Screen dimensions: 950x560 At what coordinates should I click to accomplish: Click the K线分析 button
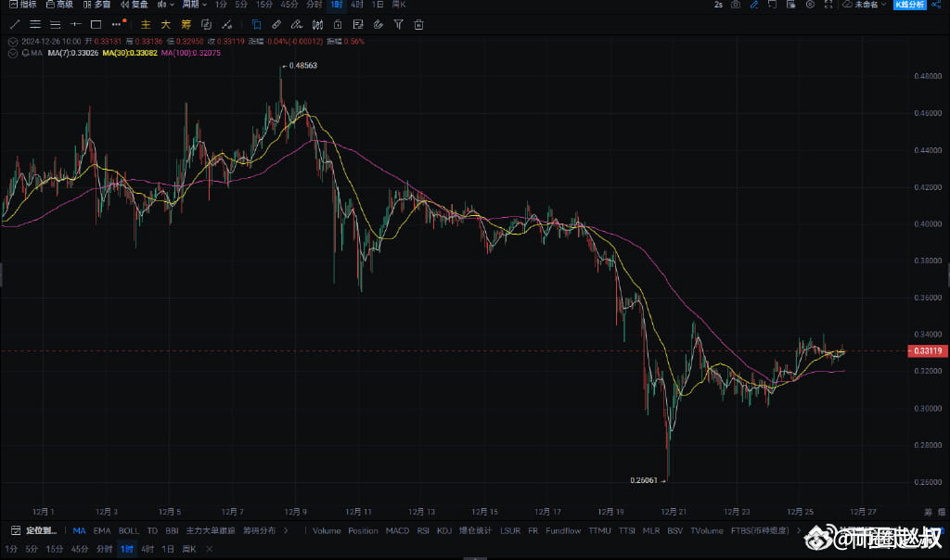coord(910,5)
